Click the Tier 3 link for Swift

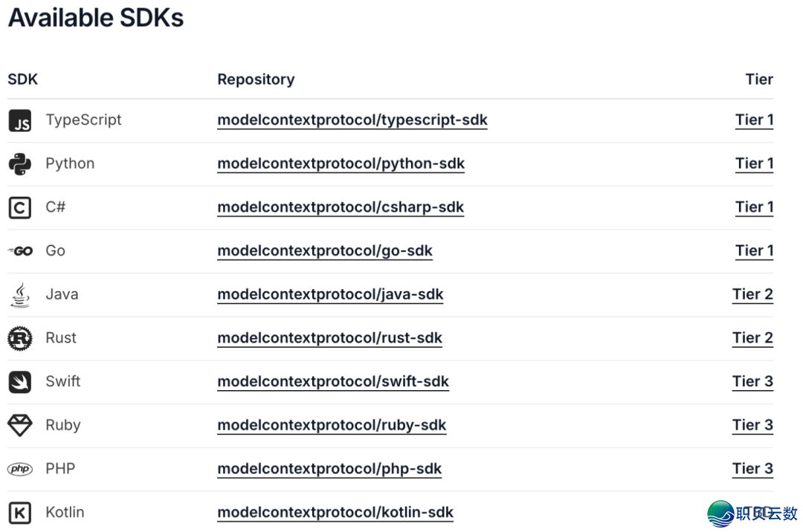752,382
